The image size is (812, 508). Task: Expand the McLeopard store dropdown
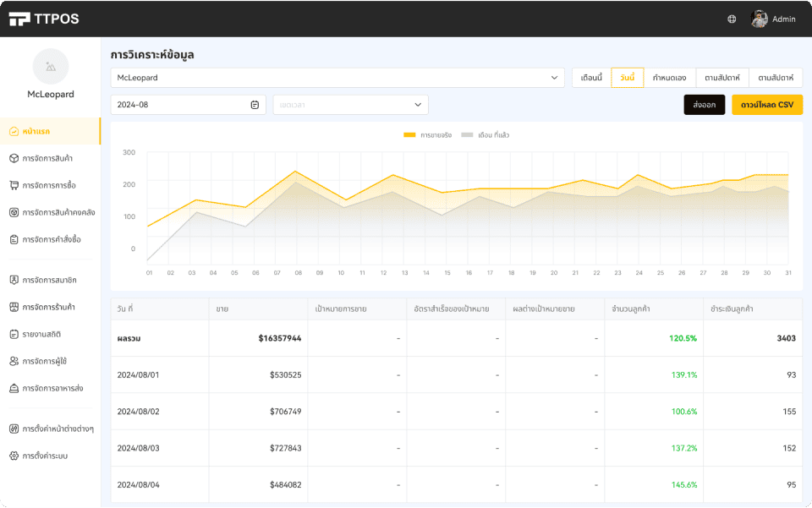click(337, 78)
